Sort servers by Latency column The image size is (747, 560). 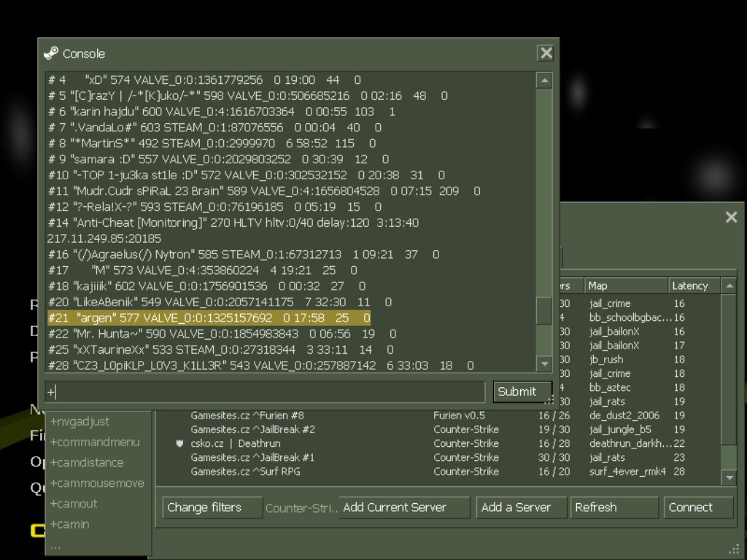[694, 286]
